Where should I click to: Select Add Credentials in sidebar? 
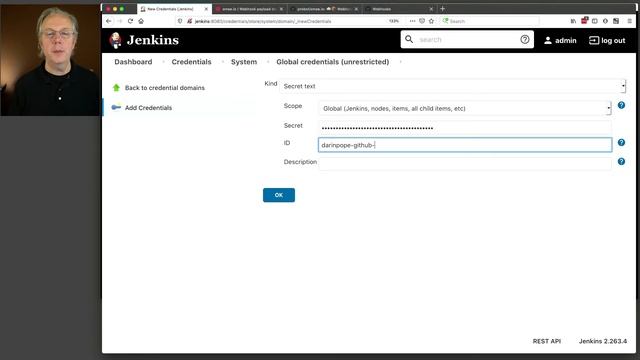point(148,108)
